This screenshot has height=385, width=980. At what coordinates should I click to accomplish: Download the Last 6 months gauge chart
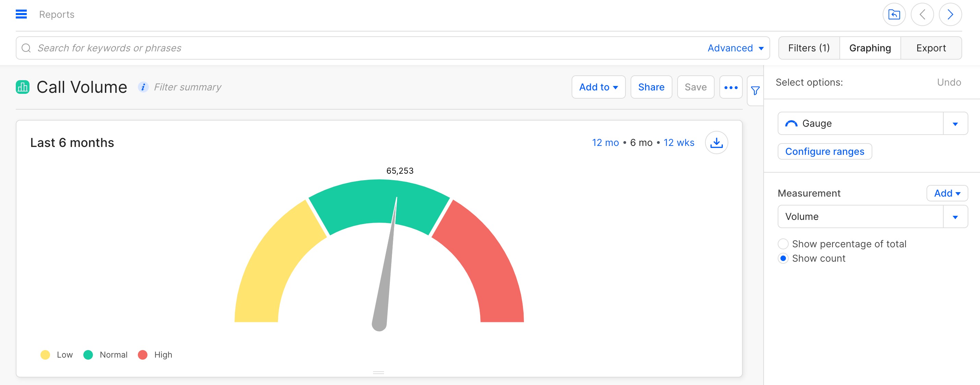(x=717, y=142)
